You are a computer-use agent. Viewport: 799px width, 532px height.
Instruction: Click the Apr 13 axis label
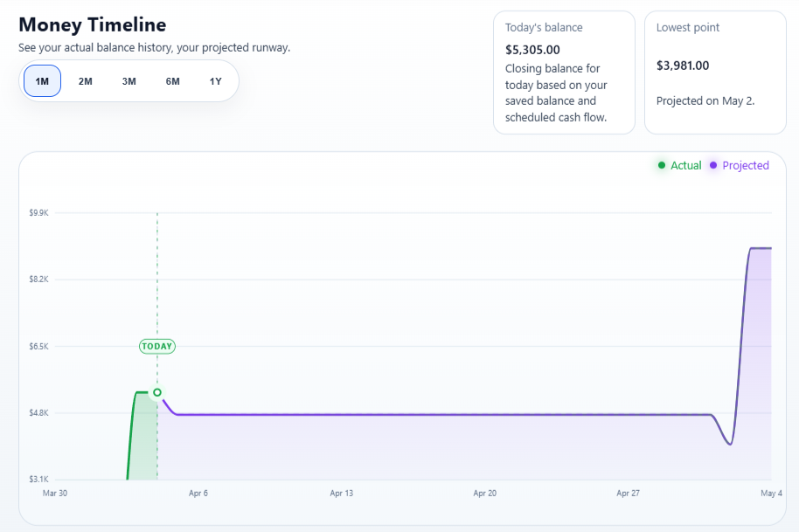341,493
